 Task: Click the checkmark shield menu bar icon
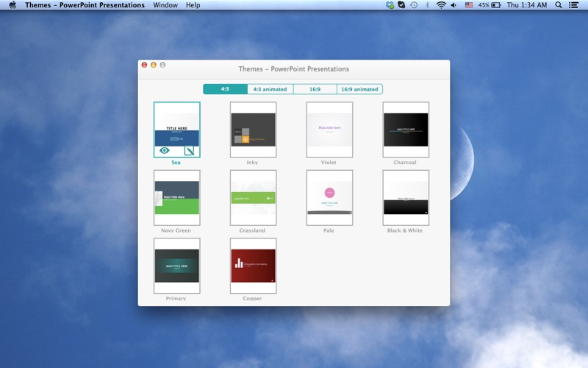tap(401, 5)
